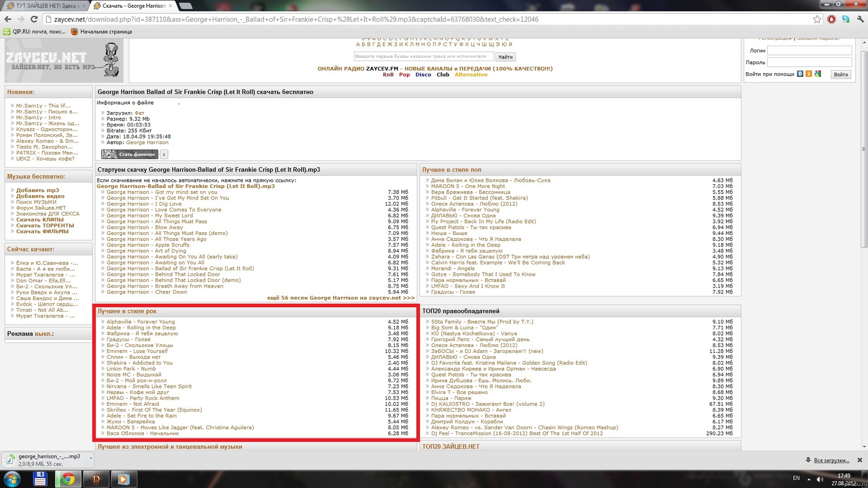Bookmark page with the star icon
This screenshot has height=488, width=868.
click(x=817, y=19)
